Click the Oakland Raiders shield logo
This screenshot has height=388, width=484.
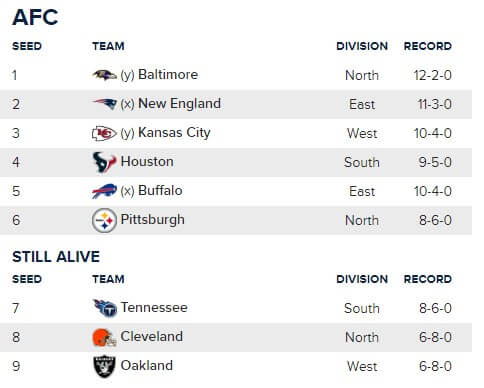(104, 366)
